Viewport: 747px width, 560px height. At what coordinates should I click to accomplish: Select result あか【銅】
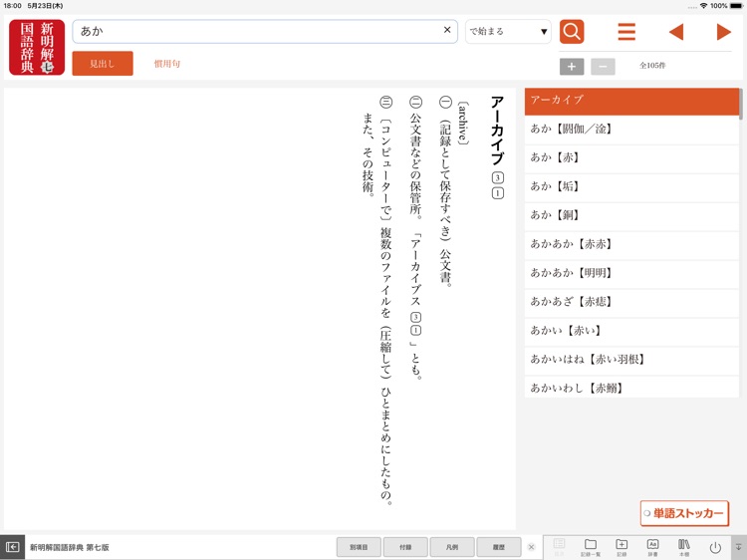631,215
